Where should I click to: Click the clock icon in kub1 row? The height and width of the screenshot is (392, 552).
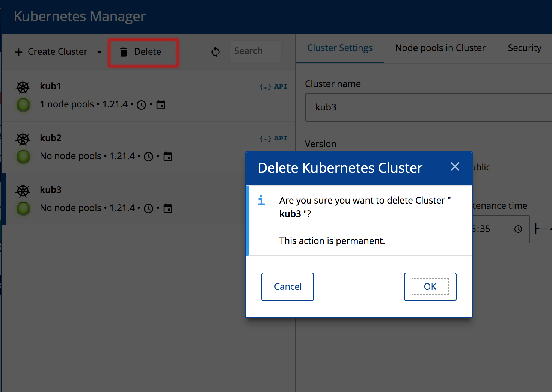(x=141, y=105)
